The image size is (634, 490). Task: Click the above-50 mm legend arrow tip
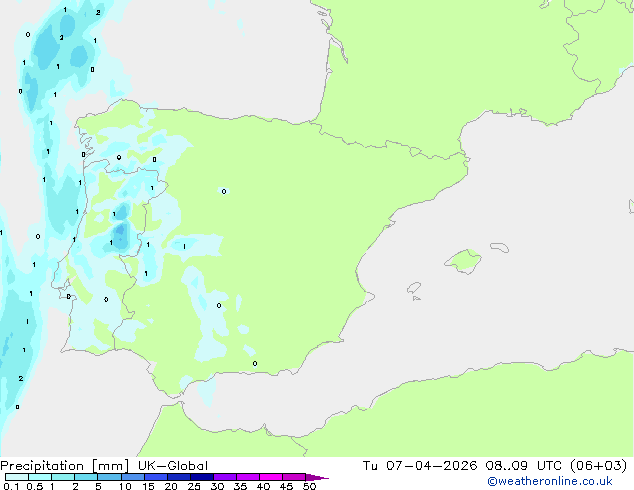point(317,477)
